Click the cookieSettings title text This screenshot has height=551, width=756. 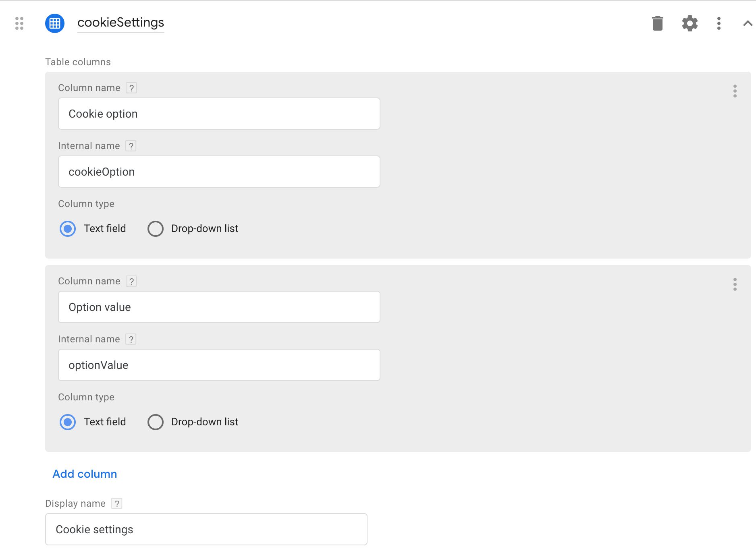120,23
